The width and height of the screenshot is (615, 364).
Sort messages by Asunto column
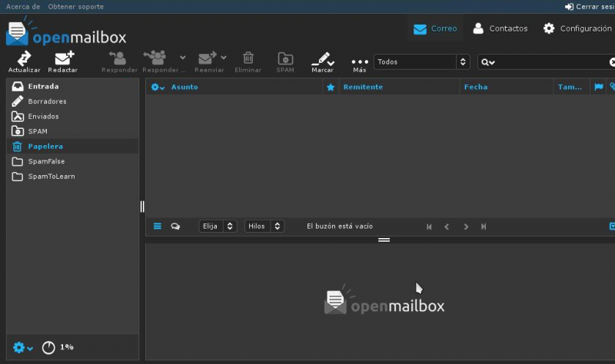coord(184,87)
